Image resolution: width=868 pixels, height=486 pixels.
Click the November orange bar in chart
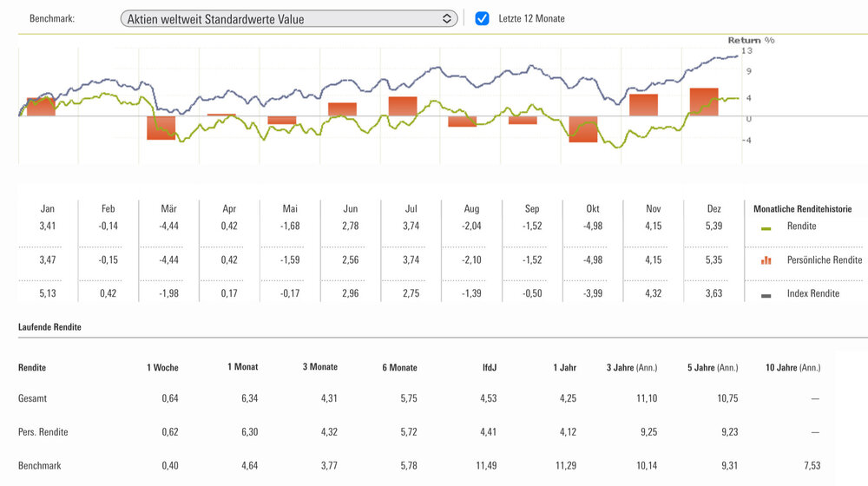(643, 104)
